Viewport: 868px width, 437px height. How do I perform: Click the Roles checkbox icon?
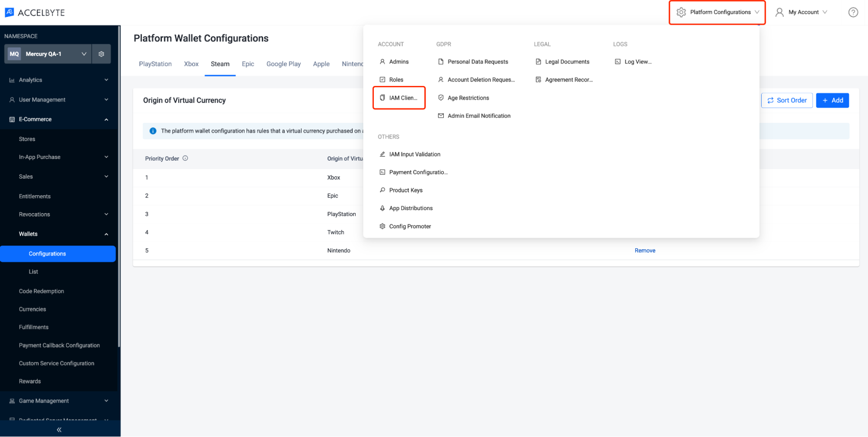click(x=382, y=79)
